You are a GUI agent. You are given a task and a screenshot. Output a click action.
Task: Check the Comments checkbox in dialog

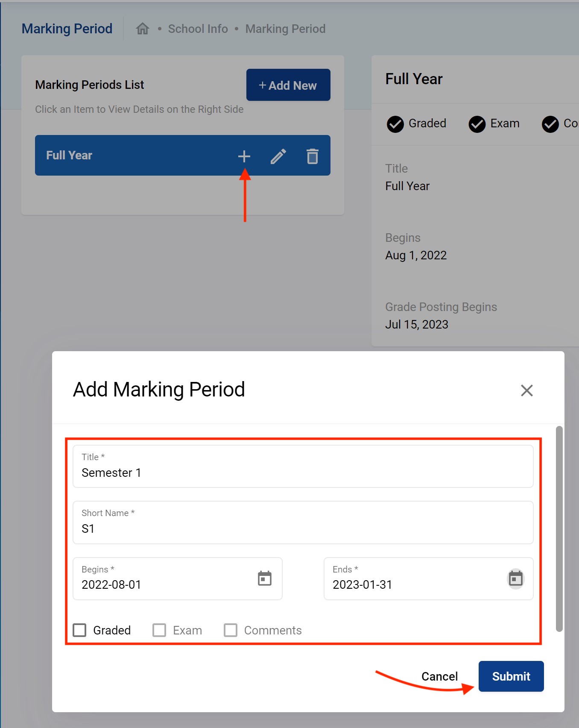coord(231,630)
